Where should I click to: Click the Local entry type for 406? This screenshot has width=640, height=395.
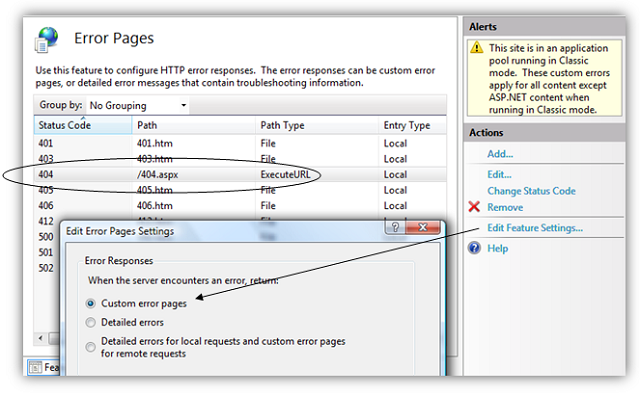395,206
